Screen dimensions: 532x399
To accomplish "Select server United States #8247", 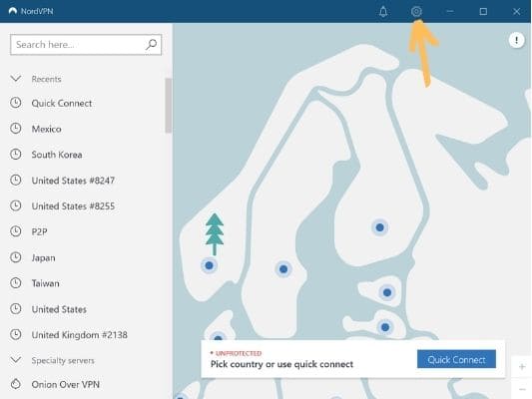I will tap(73, 181).
